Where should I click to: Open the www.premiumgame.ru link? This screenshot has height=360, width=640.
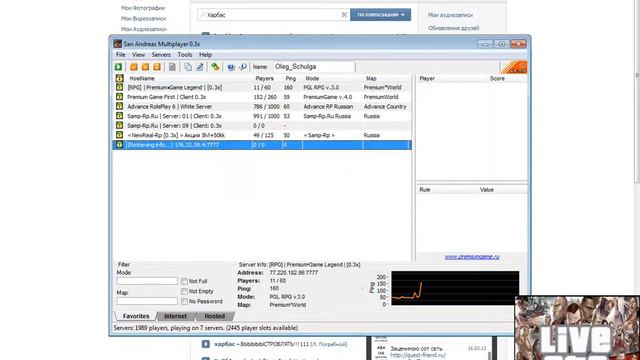coord(472,257)
